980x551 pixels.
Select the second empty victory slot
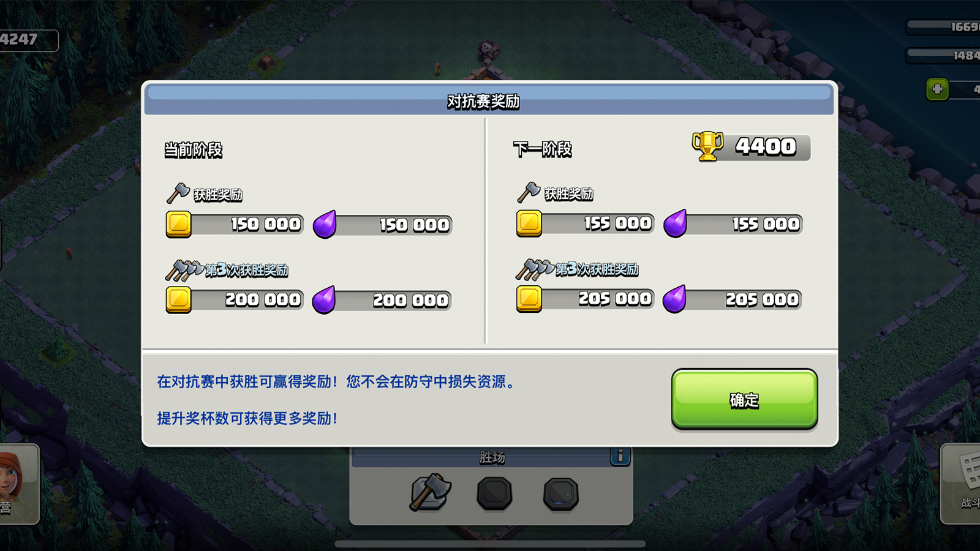[x=494, y=493]
